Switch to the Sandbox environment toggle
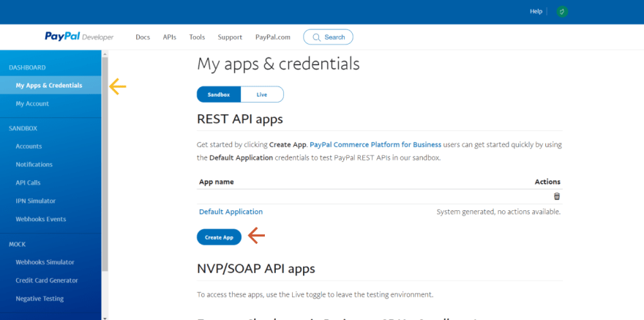Image resolution: width=644 pixels, height=320 pixels. click(219, 94)
